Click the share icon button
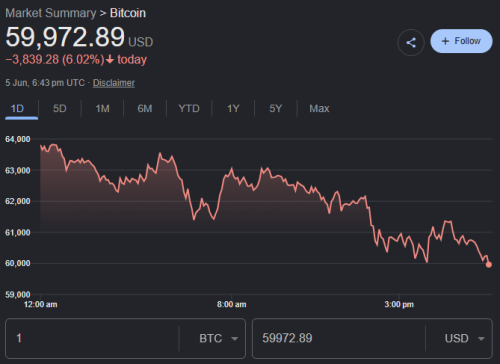 pos(411,42)
